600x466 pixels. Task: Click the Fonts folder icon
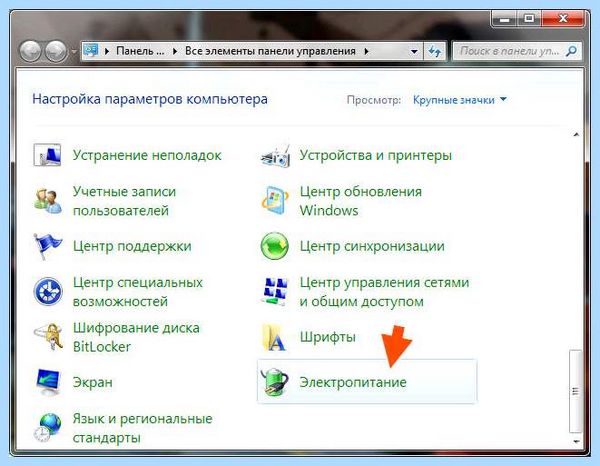(274, 337)
